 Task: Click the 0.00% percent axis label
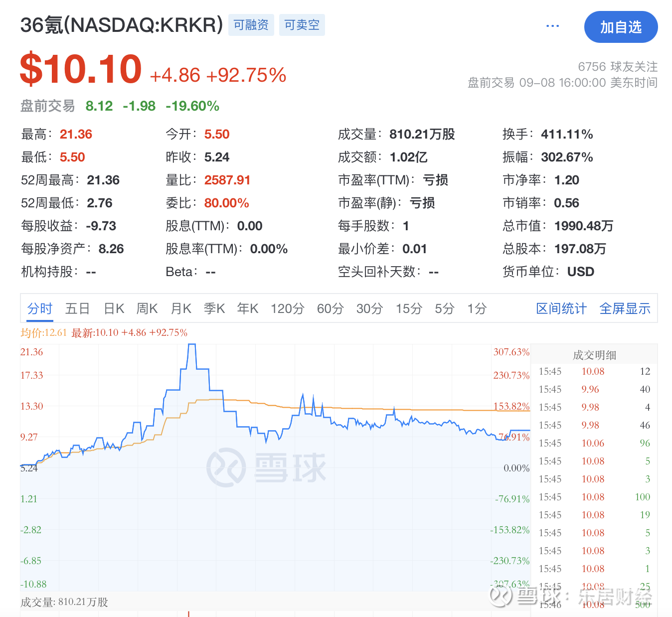[x=516, y=468]
